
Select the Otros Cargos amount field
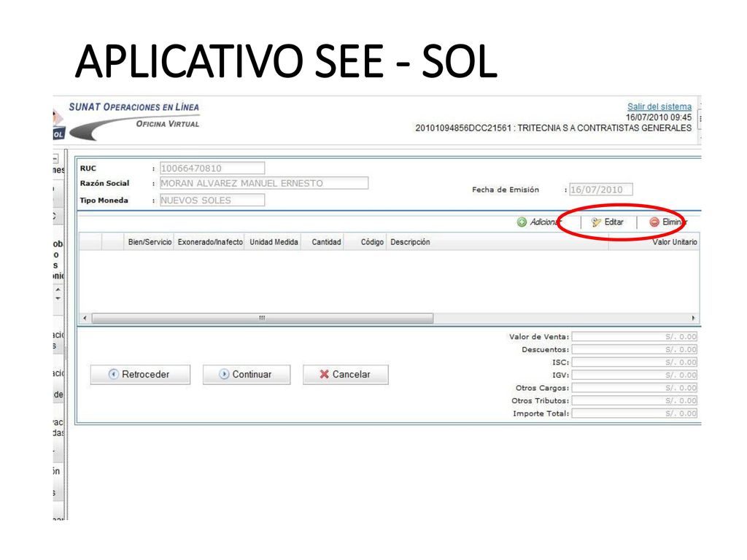click(635, 388)
